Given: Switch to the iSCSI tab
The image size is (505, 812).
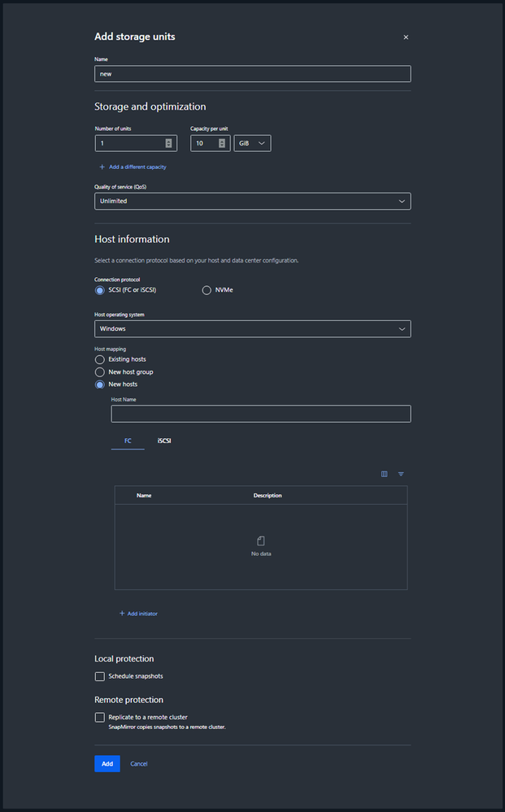Looking at the screenshot, I should tap(164, 441).
